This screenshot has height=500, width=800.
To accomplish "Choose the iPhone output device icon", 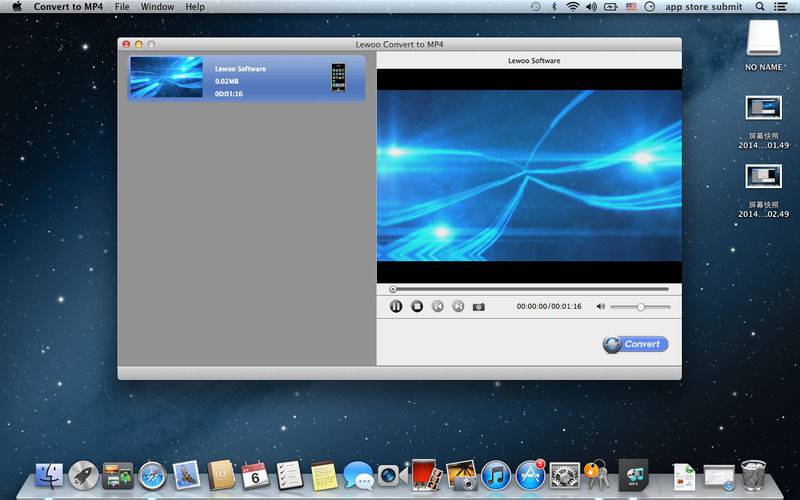I will click(338, 78).
